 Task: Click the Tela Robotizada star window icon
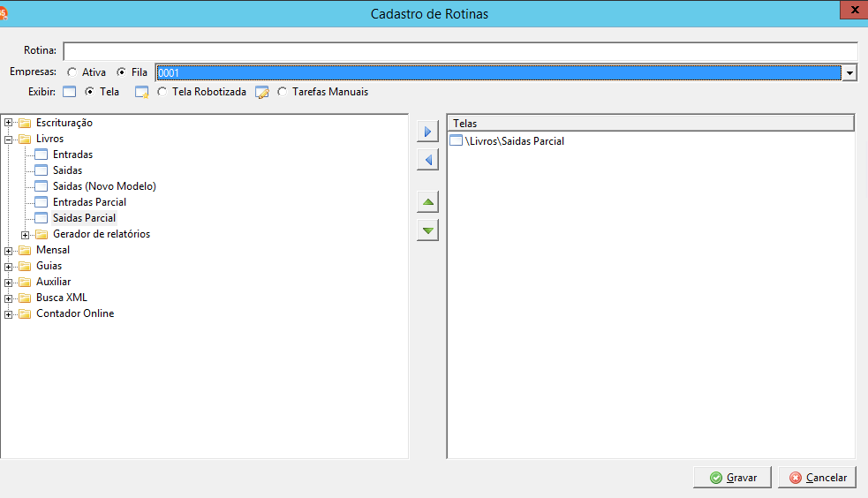click(141, 93)
